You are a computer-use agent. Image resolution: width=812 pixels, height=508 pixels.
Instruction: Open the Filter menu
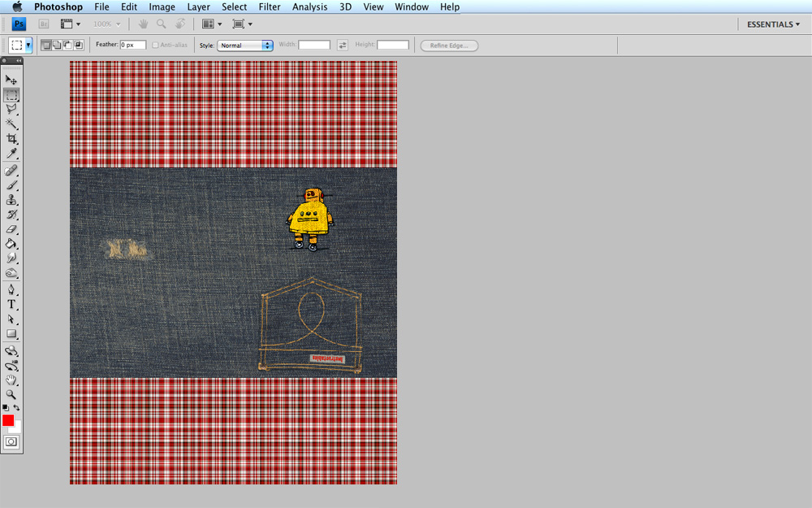(x=270, y=7)
